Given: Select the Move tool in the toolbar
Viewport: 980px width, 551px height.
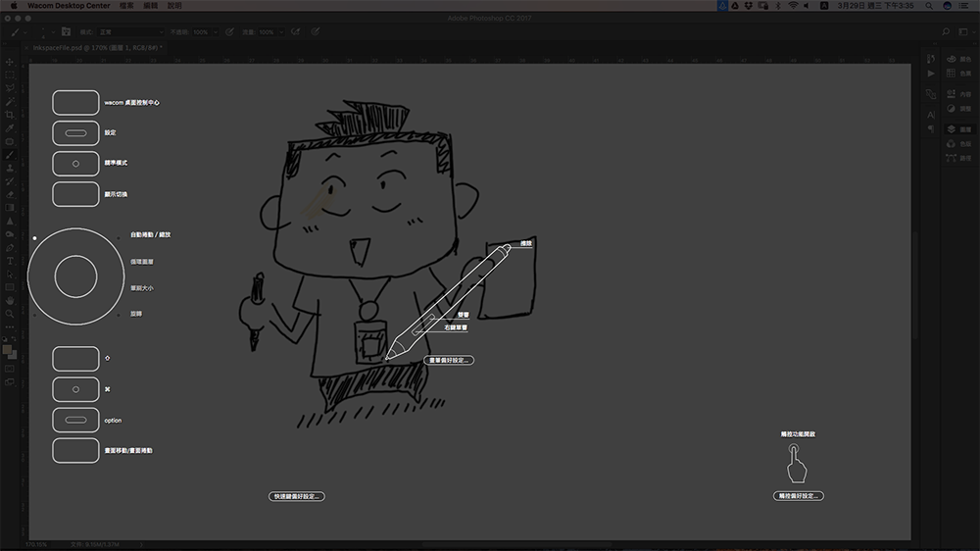Looking at the screenshot, I should click(x=10, y=62).
